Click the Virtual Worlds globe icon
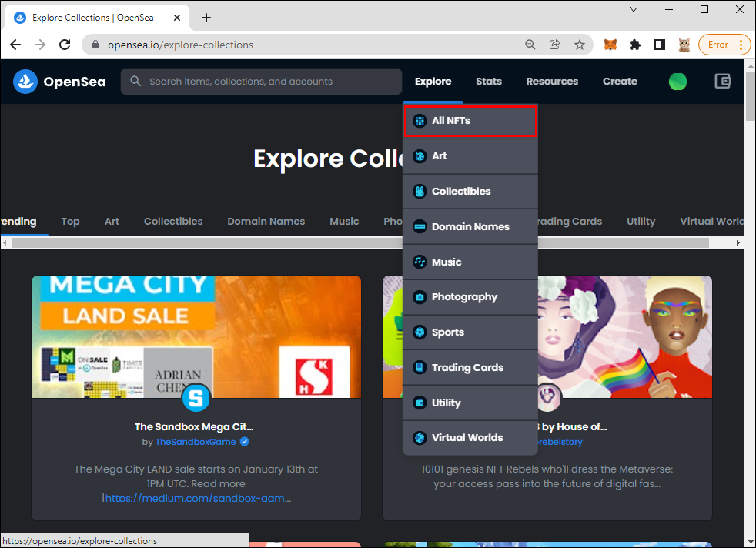This screenshot has height=548, width=756. pos(420,438)
